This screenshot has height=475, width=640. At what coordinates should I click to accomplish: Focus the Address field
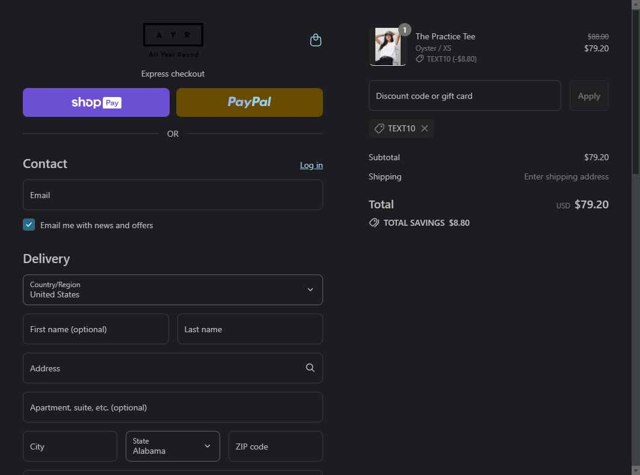point(173,368)
